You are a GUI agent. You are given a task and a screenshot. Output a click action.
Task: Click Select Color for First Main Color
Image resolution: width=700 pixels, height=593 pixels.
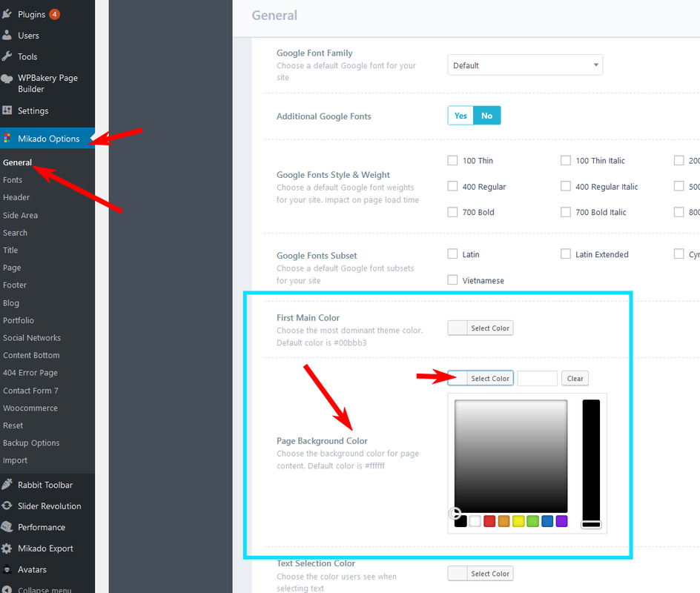(481, 328)
